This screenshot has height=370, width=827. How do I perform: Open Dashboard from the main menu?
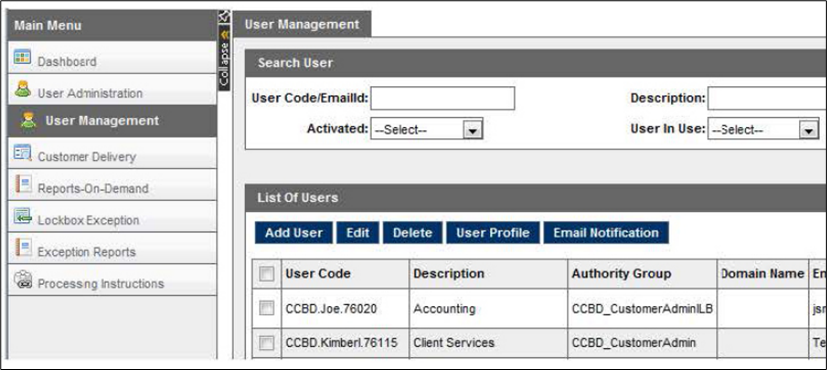pos(112,57)
